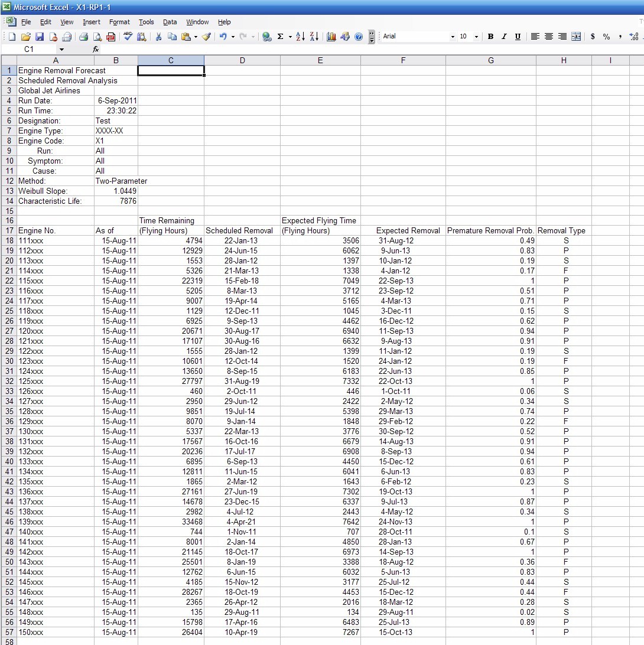The height and width of the screenshot is (645, 644).
Task: Launch the Chart Wizard icon
Action: 331,37
